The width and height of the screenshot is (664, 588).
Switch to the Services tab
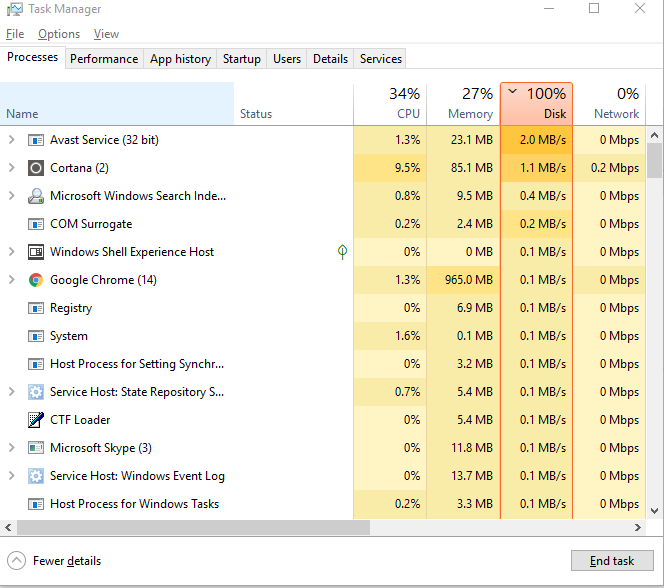[381, 59]
